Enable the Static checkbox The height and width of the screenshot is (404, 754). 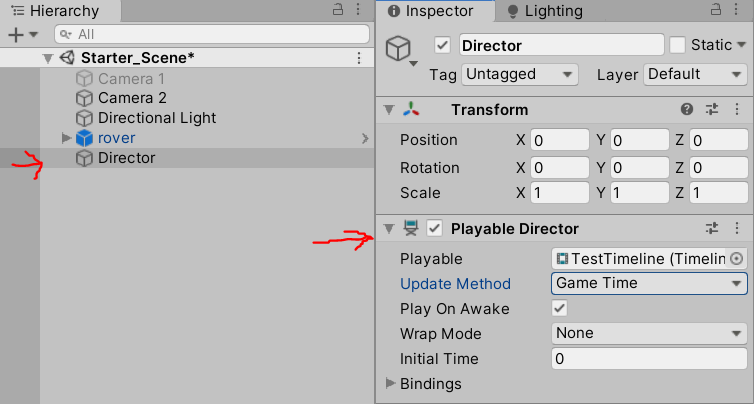point(678,45)
